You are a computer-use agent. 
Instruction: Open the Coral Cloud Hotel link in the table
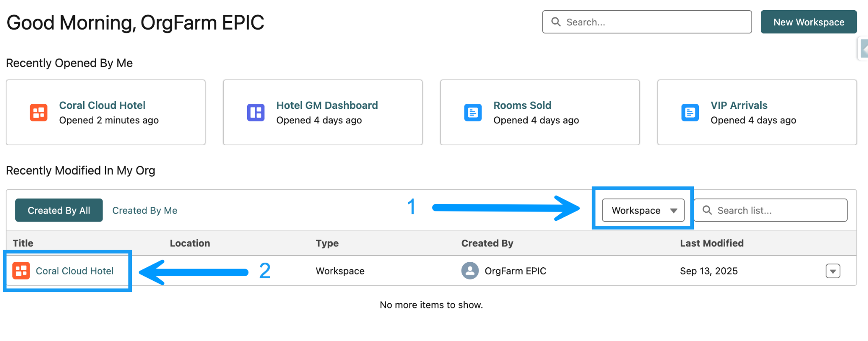point(75,271)
